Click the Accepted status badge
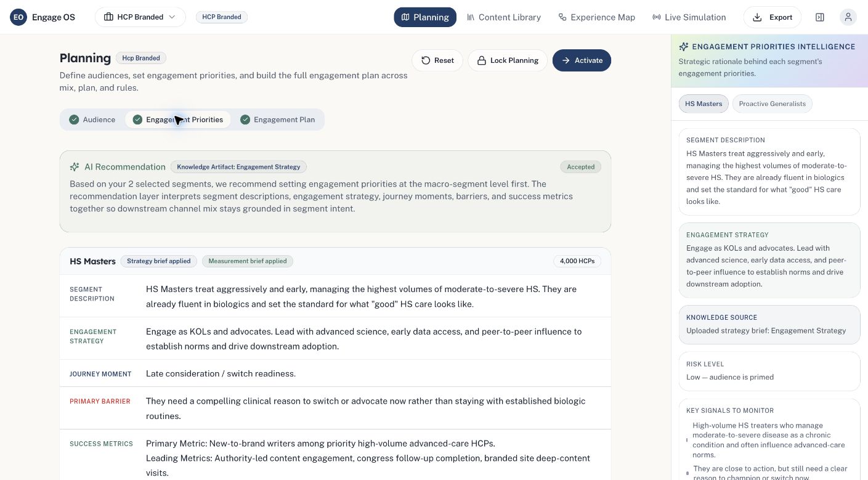This screenshot has width=868, height=480. click(x=580, y=167)
